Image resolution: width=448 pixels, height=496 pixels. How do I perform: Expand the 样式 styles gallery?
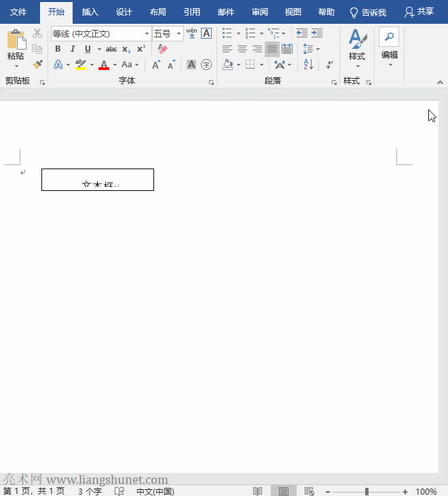pos(357,46)
